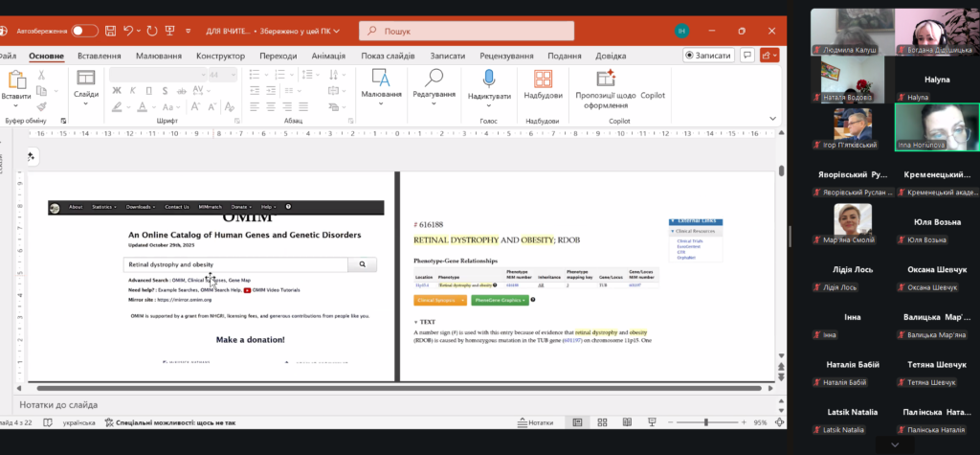Click the Record (Записати) button at top right

click(x=709, y=56)
